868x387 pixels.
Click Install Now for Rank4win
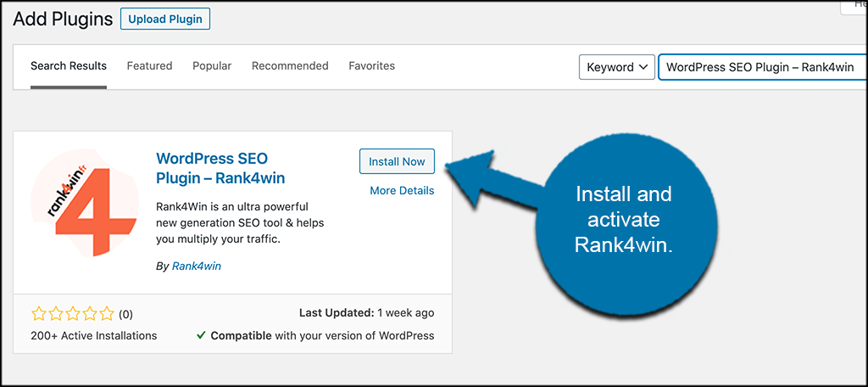[x=397, y=161]
